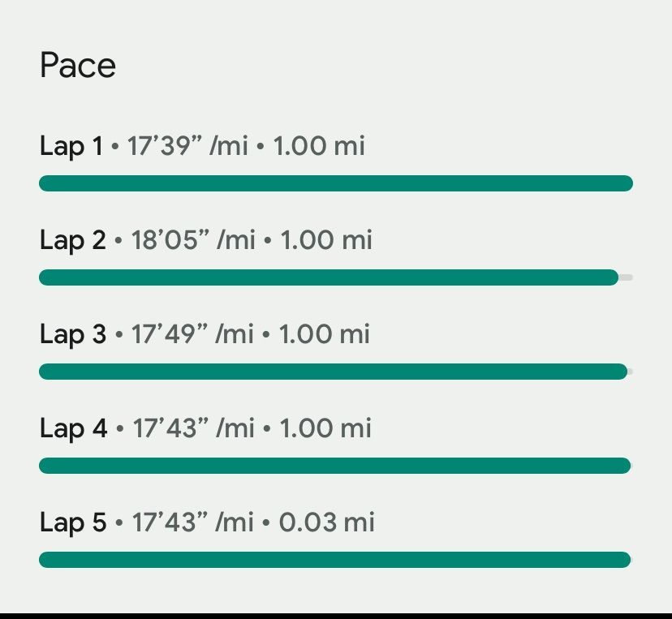The width and height of the screenshot is (672, 619).
Task: Select the Lap 5 green pace bar
Action: [x=334, y=560]
